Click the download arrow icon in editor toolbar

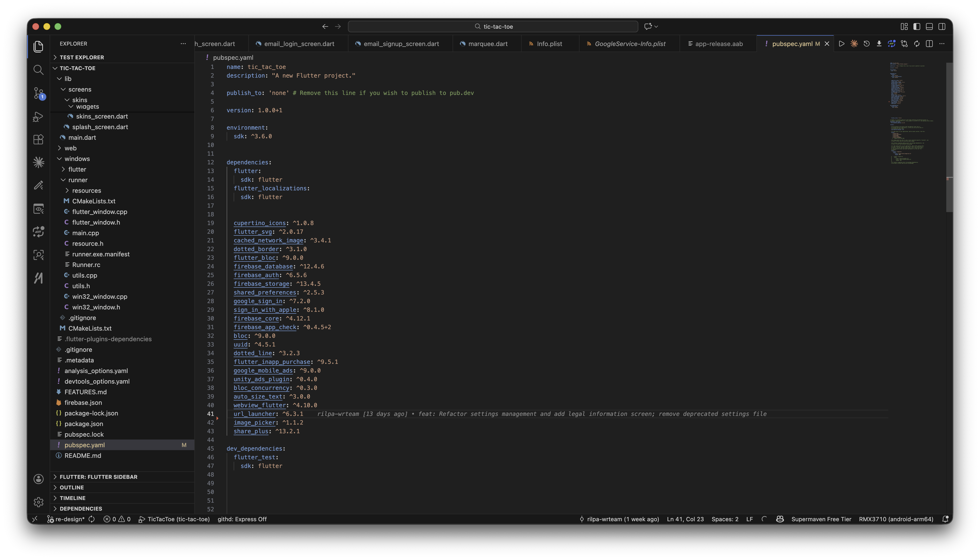879,43
